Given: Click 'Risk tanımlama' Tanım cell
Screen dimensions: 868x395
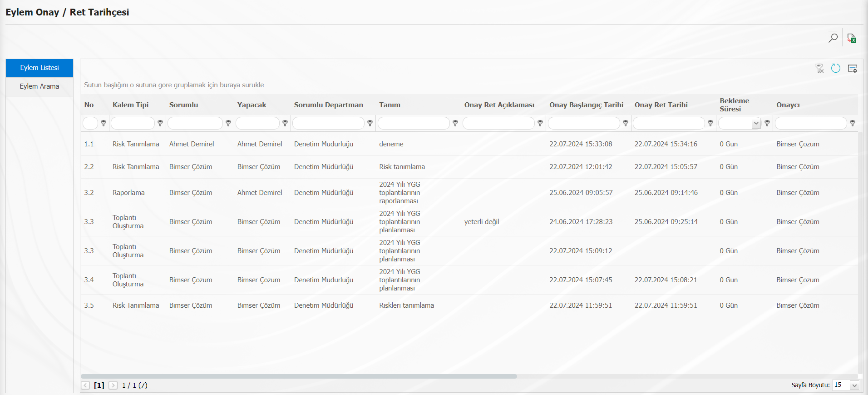Looking at the screenshot, I should click(402, 167).
